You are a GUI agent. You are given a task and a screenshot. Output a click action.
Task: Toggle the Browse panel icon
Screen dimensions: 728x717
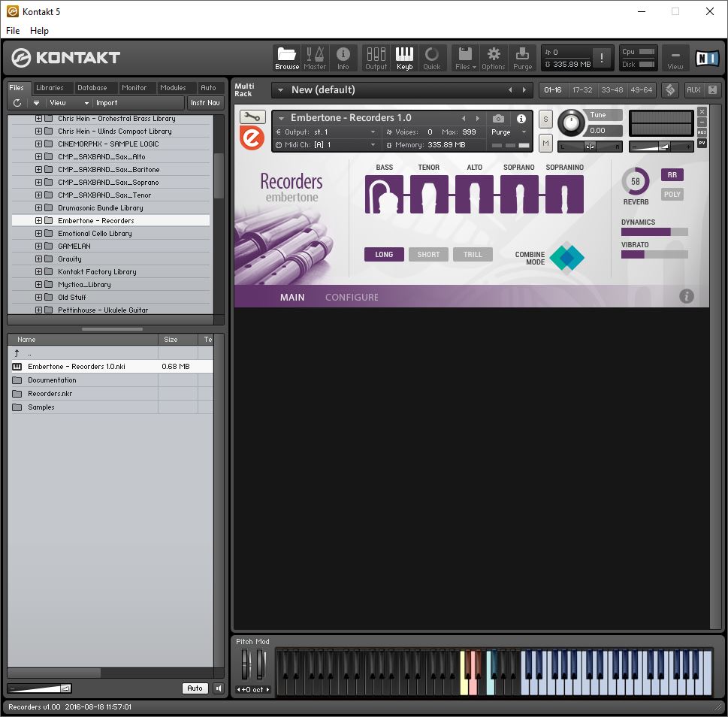286,58
